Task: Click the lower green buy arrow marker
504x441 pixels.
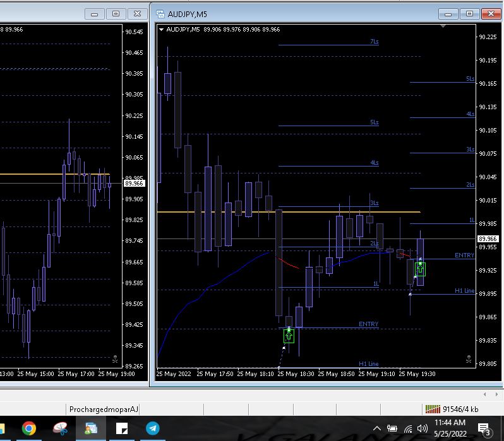Action: click(289, 336)
